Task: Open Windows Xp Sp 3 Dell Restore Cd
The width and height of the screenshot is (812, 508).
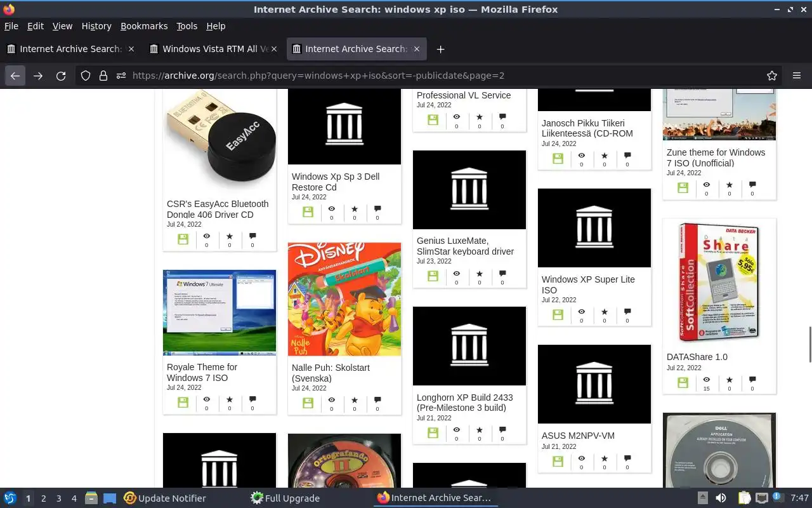Action: (x=336, y=182)
